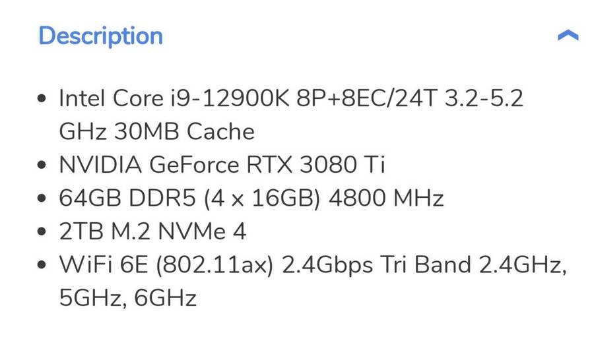
Task: Click the Description heading
Action: (x=100, y=36)
